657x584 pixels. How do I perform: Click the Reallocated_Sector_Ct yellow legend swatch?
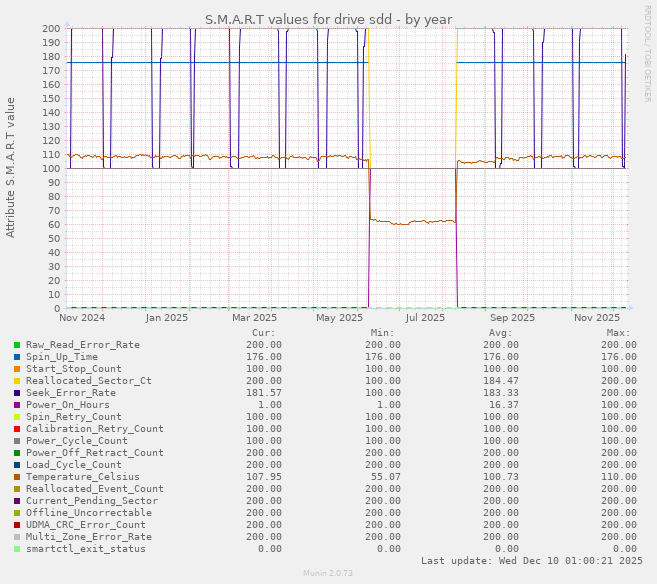point(17,381)
